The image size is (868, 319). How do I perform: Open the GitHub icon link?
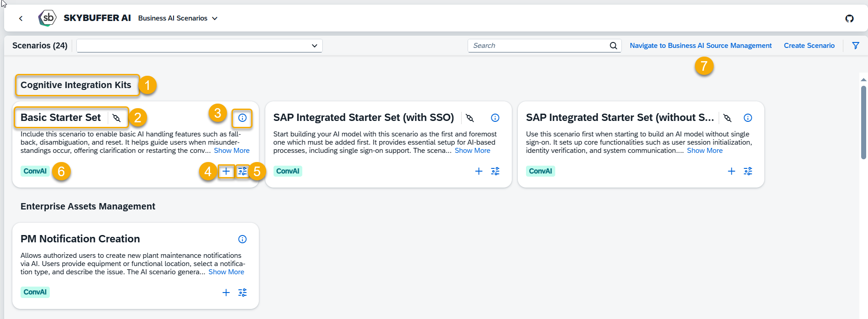coord(849,18)
